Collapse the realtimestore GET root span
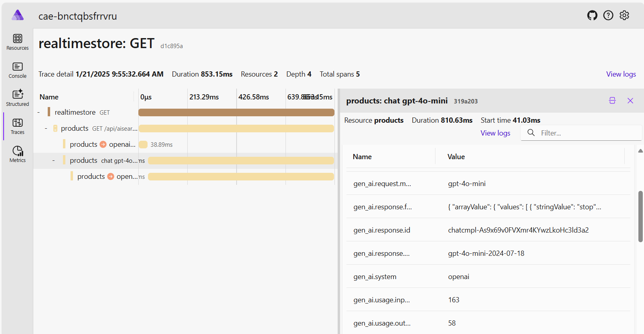This screenshot has height=334, width=644. pos(38,112)
